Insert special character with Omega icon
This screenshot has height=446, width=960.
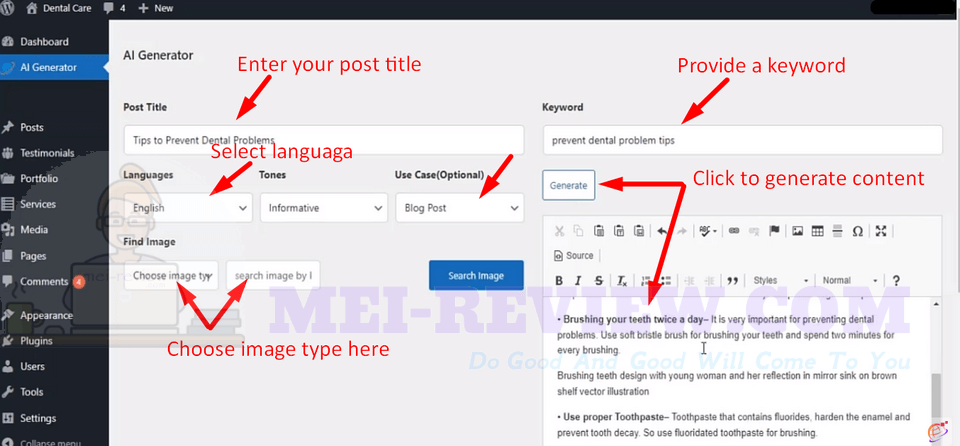coord(858,231)
